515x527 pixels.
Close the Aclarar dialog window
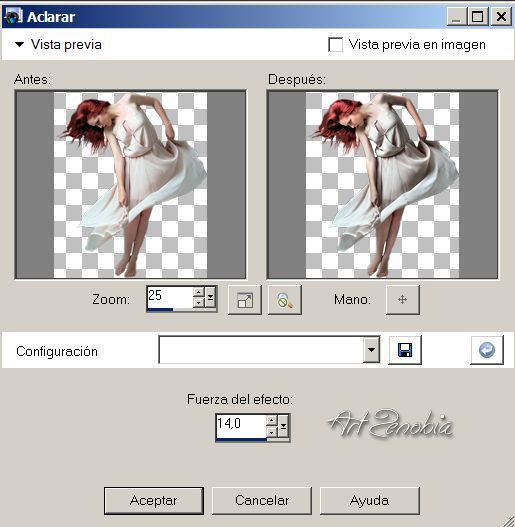tap(501, 16)
